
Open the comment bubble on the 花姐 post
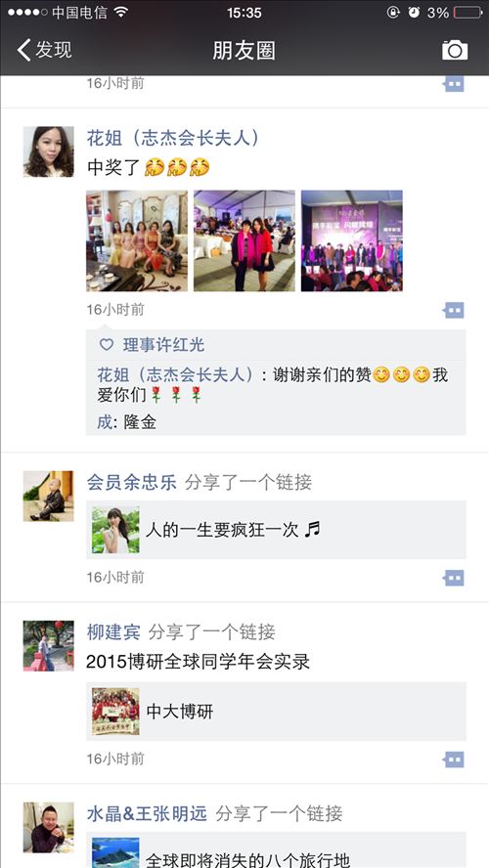coord(454,311)
